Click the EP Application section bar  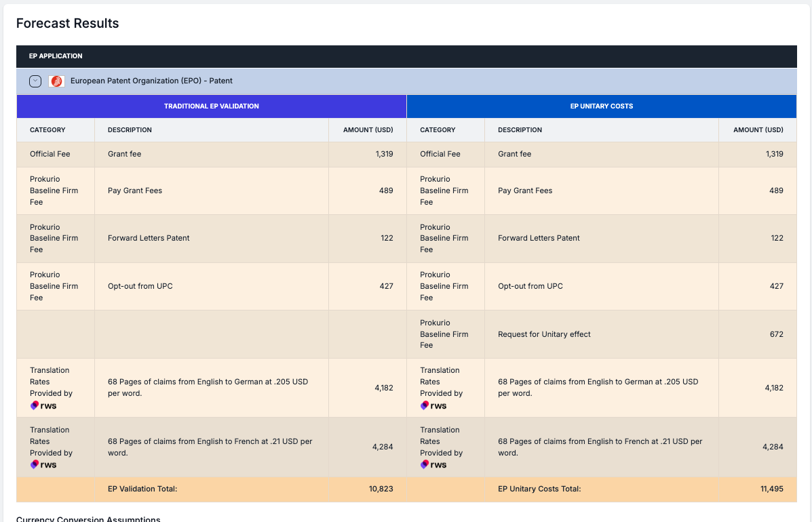point(406,56)
